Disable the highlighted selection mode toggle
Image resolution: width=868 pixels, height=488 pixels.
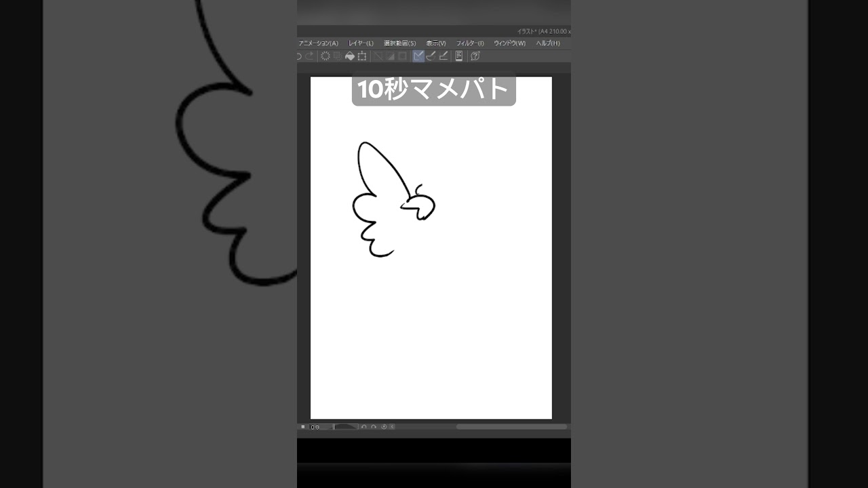click(418, 56)
